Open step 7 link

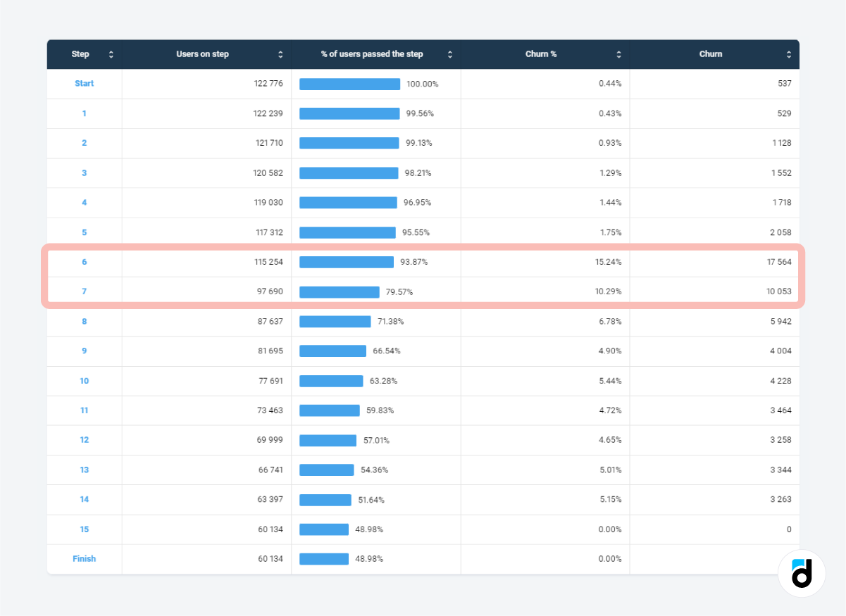(84, 291)
